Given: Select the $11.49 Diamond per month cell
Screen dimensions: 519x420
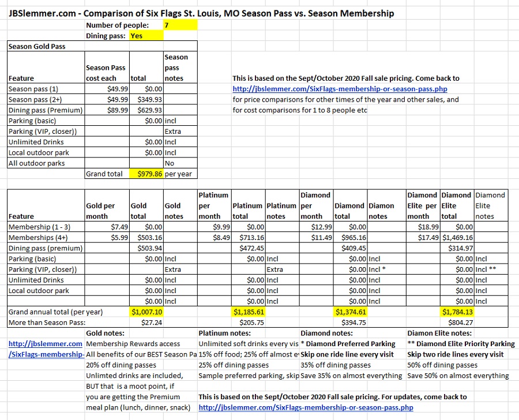Looking at the screenshot, I should [316, 238].
